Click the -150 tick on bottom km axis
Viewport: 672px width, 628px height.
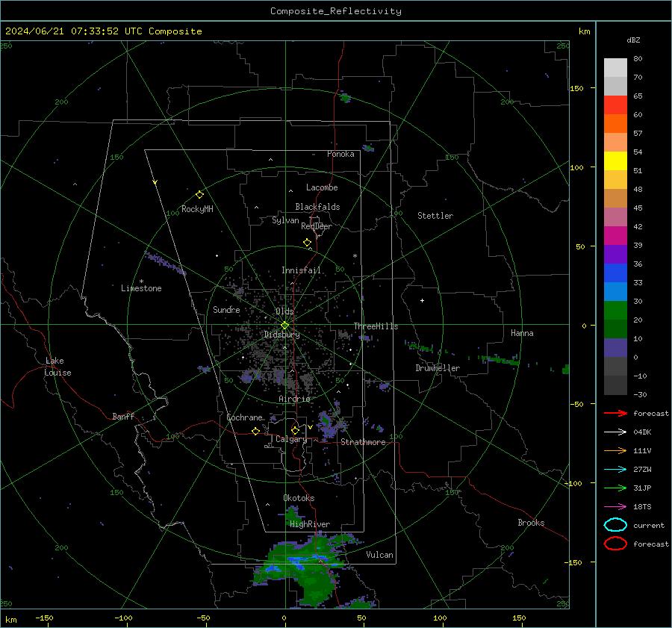[44, 618]
